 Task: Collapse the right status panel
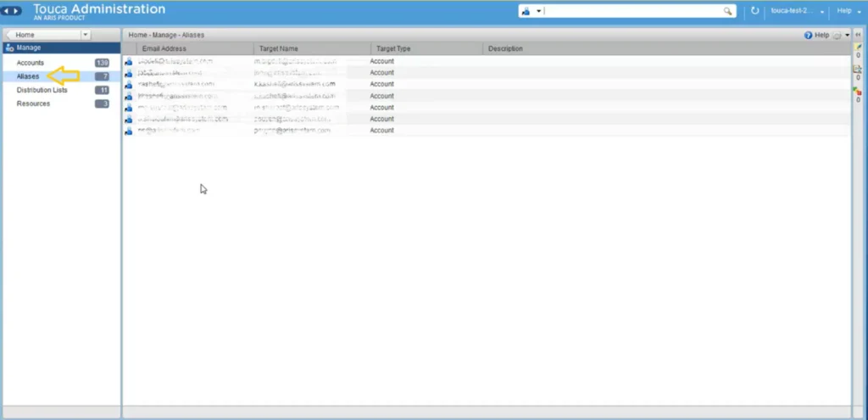click(859, 35)
